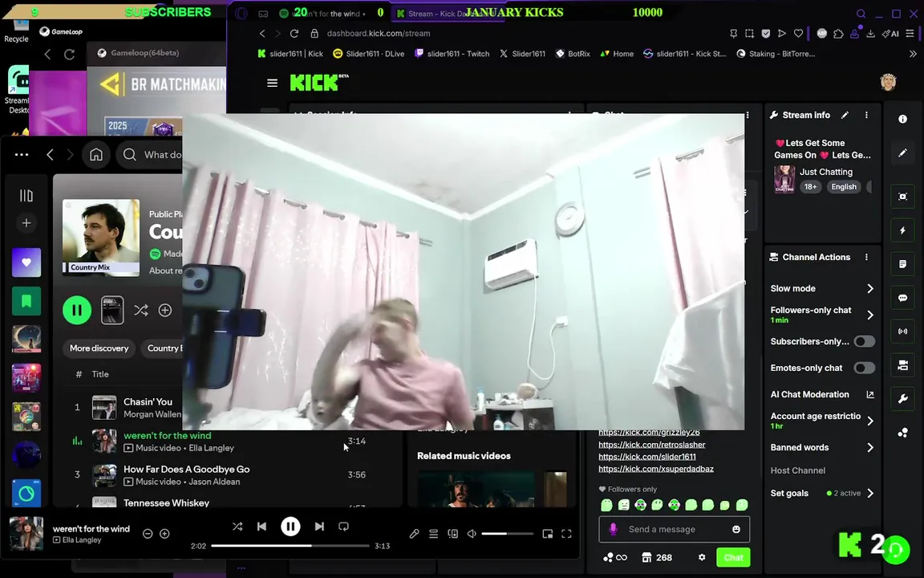
Task: Go to previous track in Spotify
Action: click(261, 526)
